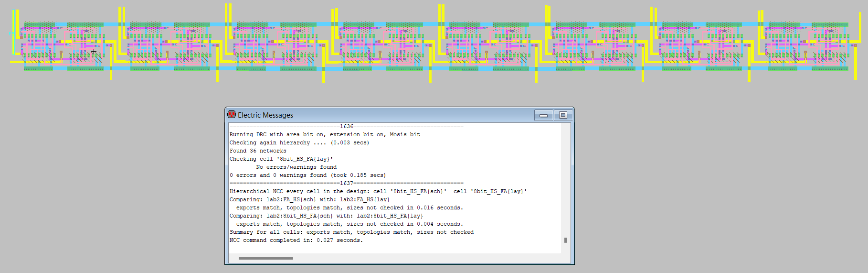868x273 pixels.
Task: Click the Electric Messages title bar text
Action: [x=265, y=115]
